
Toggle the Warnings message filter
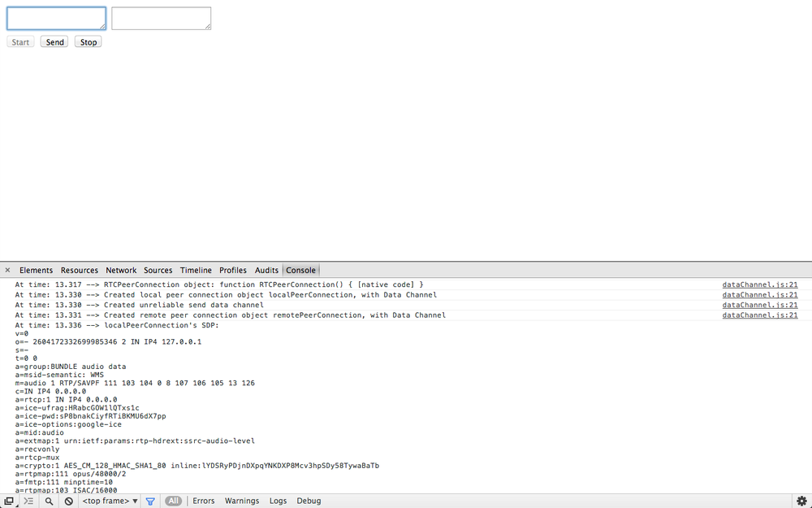[242, 501]
